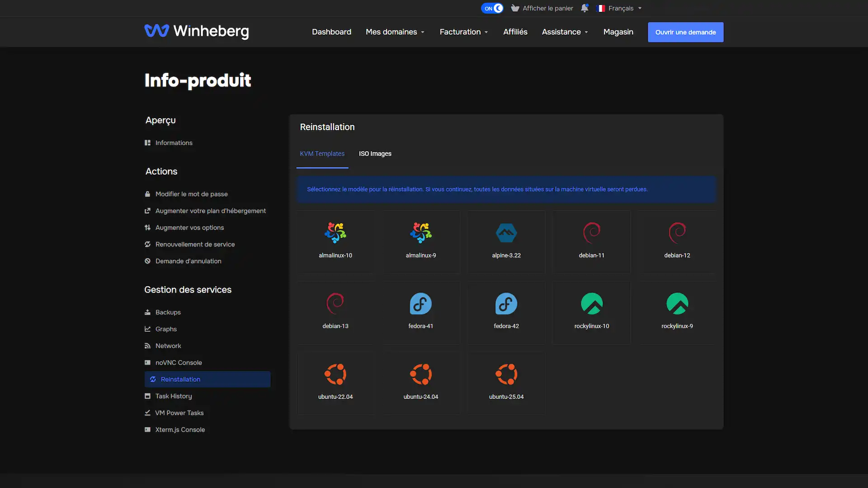This screenshot has height=488, width=868.
Task: Choose the fedora-42 template icon
Action: click(506, 304)
